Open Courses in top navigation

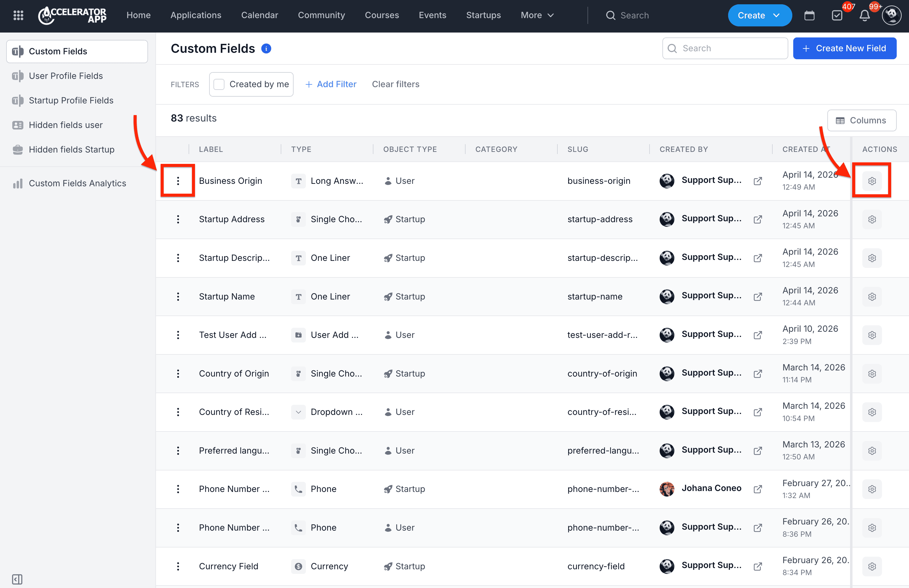382,15
